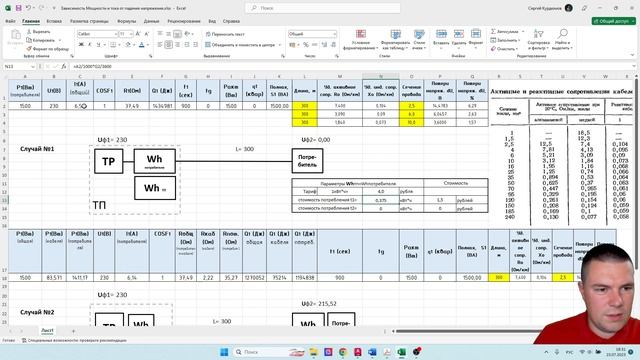The width and height of the screenshot is (640, 360).
Task: Increase font size with larger A icon
Action: click(x=138, y=34)
